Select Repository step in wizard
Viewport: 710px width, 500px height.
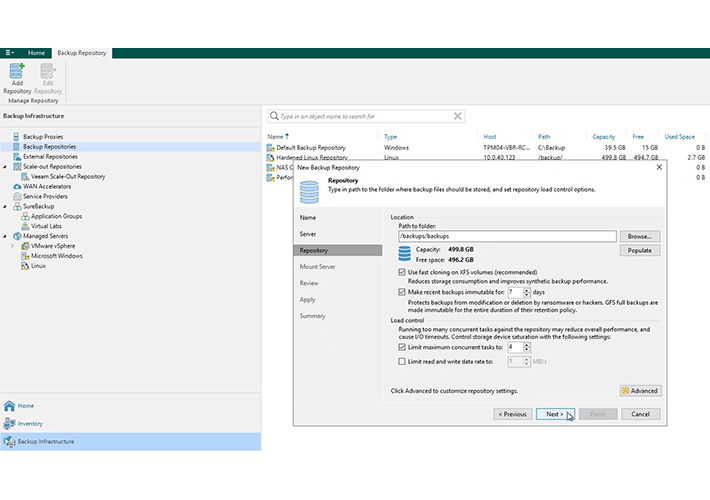point(338,250)
